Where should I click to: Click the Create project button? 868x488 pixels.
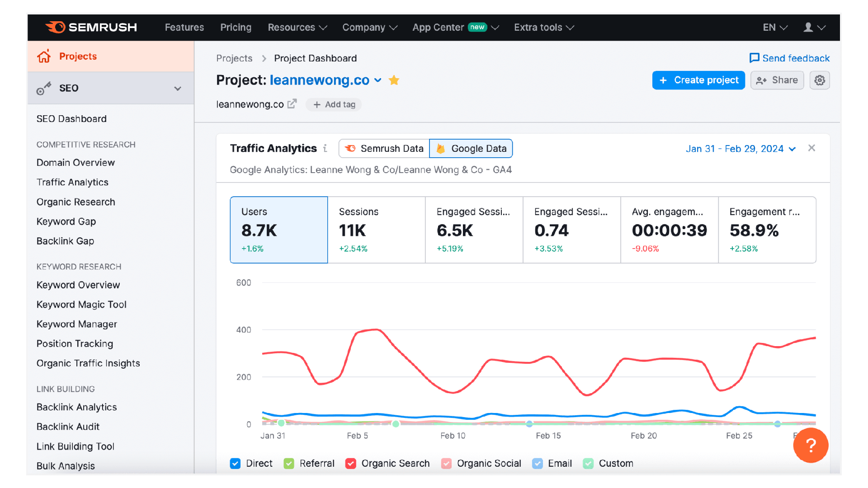pyautogui.click(x=698, y=80)
